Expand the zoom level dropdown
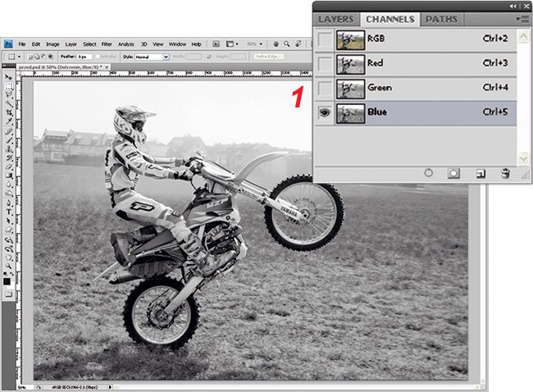 (255, 43)
